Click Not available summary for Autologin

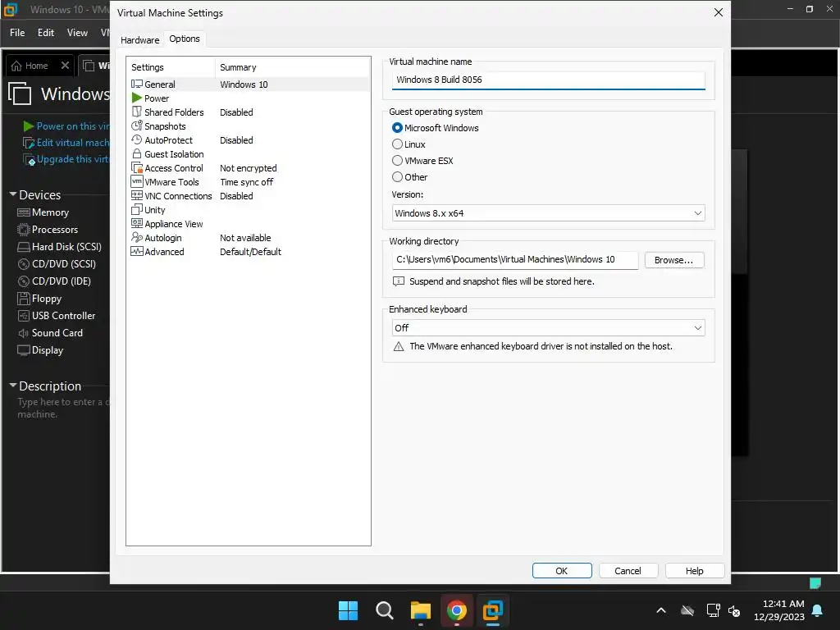(x=245, y=238)
